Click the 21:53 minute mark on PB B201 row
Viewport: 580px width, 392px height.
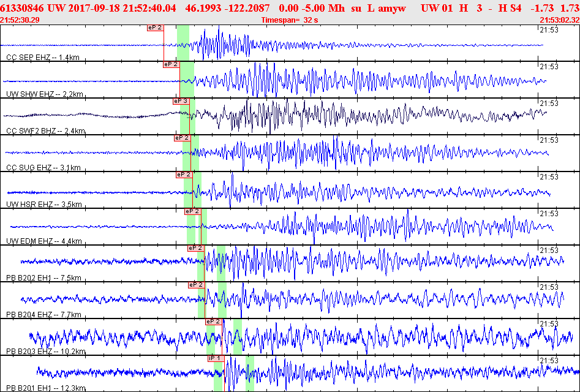(549, 361)
